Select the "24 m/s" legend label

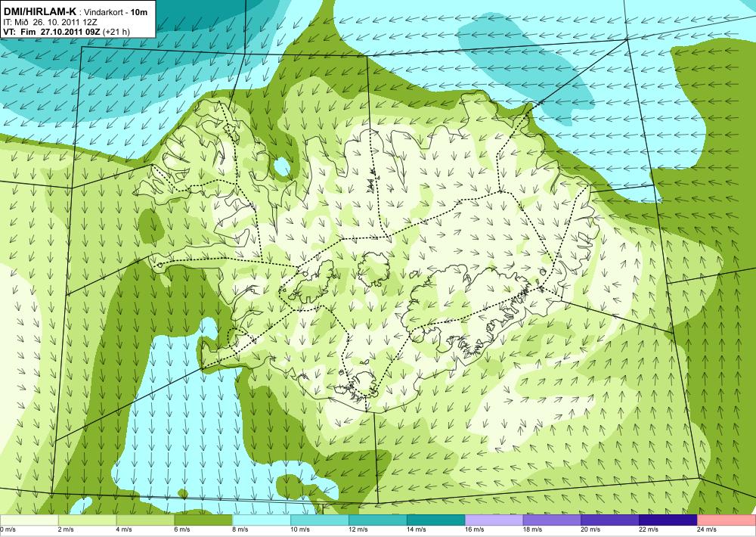[x=708, y=529]
